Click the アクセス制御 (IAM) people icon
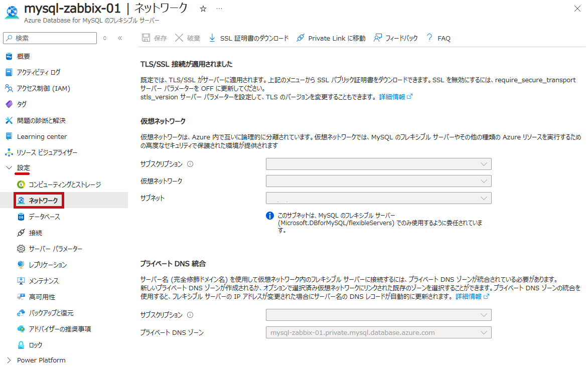Image resolution: width=588 pixels, height=367 pixels. point(9,88)
